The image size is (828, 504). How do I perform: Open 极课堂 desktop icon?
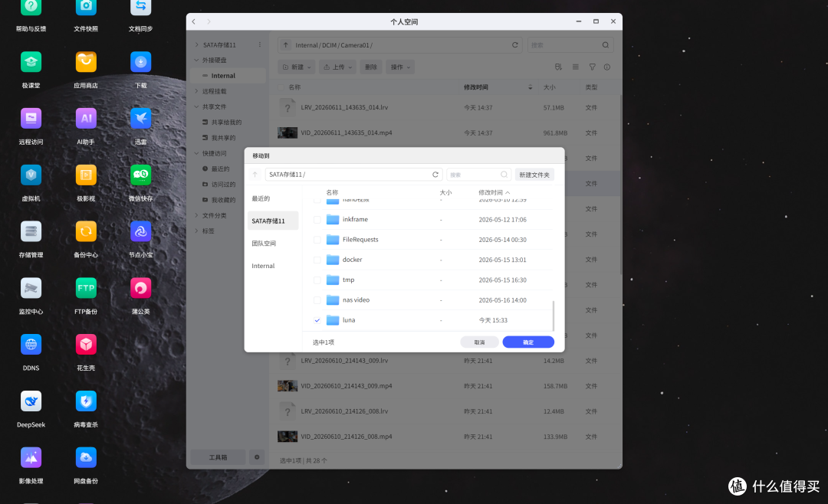click(x=31, y=62)
